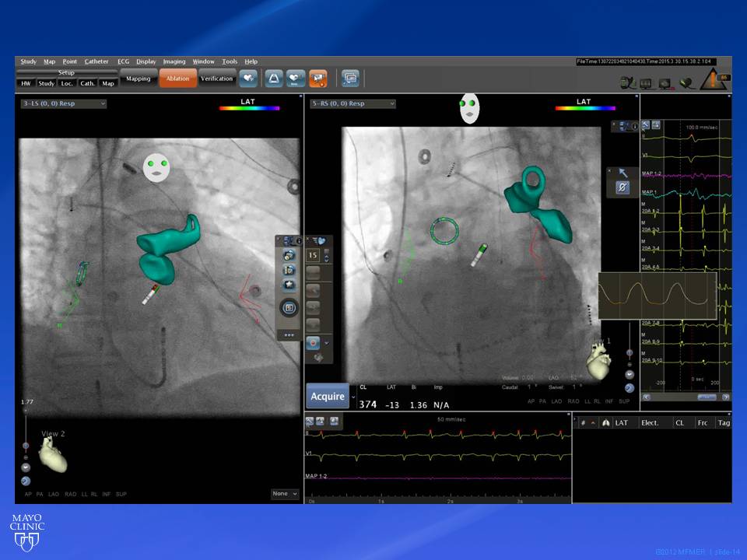The image size is (747, 560).
Task: Click the monitor windows icon in the toolbar
Action: (x=350, y=78)
